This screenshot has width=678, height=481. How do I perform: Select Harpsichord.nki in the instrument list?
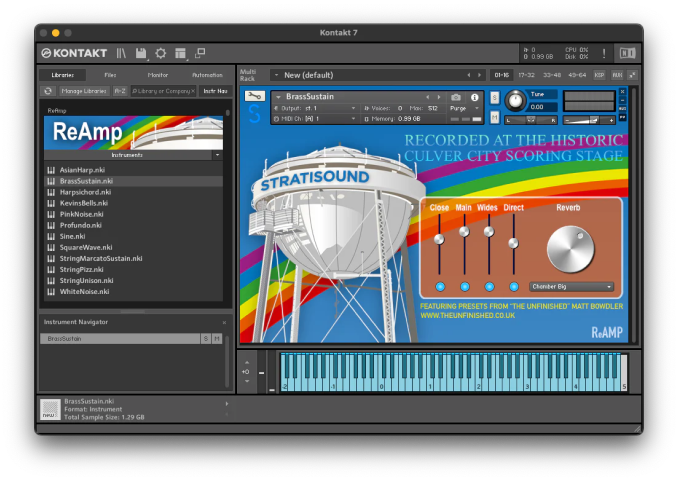[86, 192]
